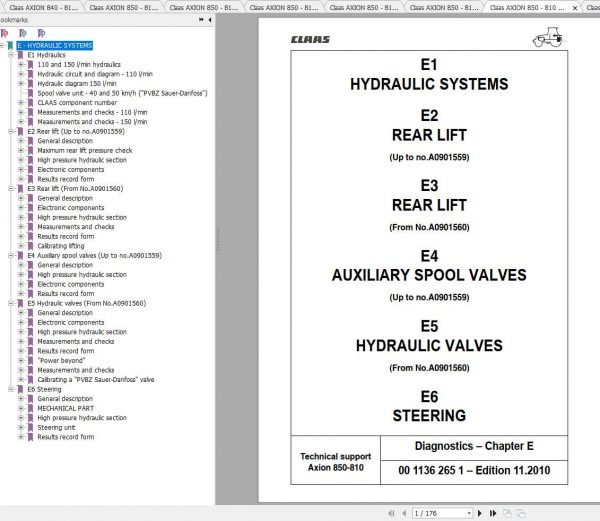
Task: Open the Calibrating lifting bookmark
Action: 61,246
